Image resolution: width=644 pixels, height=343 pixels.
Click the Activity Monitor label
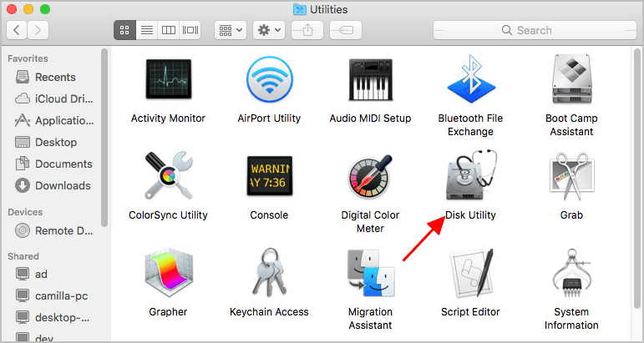pyautogui.click(x=169, y=119)
